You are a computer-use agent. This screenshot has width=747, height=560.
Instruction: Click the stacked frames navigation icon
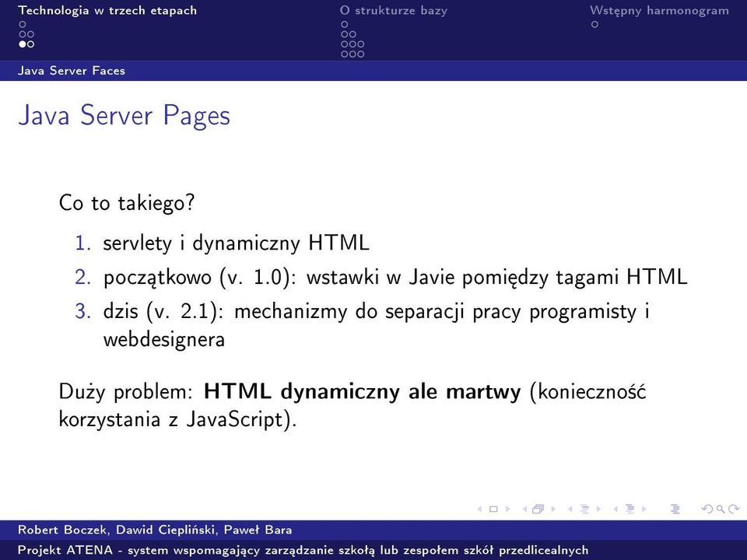tap(538, 509)
